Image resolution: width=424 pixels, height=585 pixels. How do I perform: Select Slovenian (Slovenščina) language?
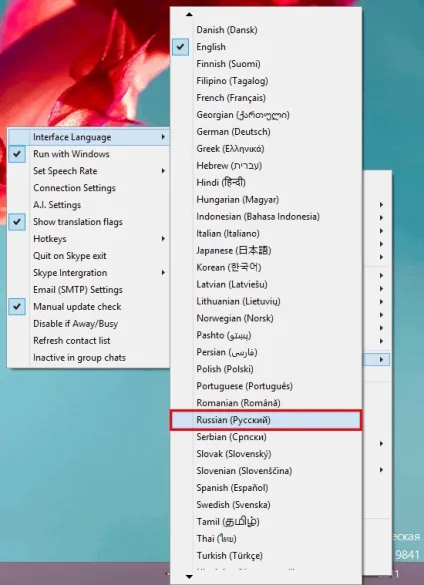(266, 471)
